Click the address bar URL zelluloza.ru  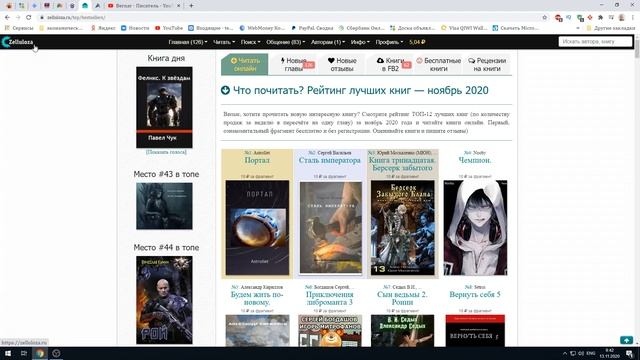(76, 18)
